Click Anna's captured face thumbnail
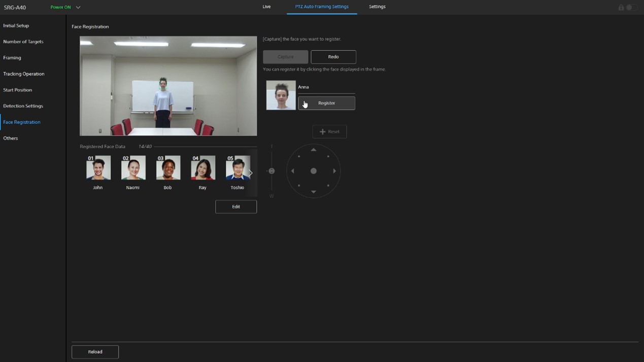Image resolution: width=644 pixels, height=362 pixels. 281,95
